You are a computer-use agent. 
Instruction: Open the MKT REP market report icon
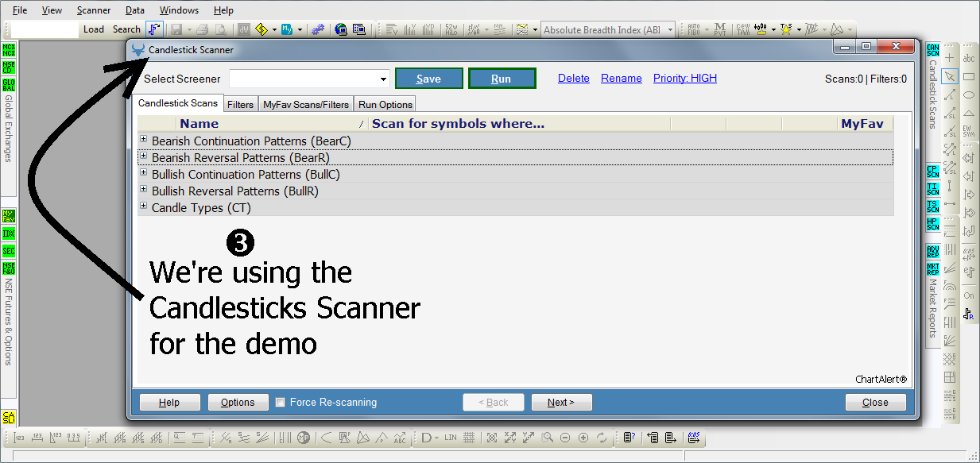(x=932, y=268)
